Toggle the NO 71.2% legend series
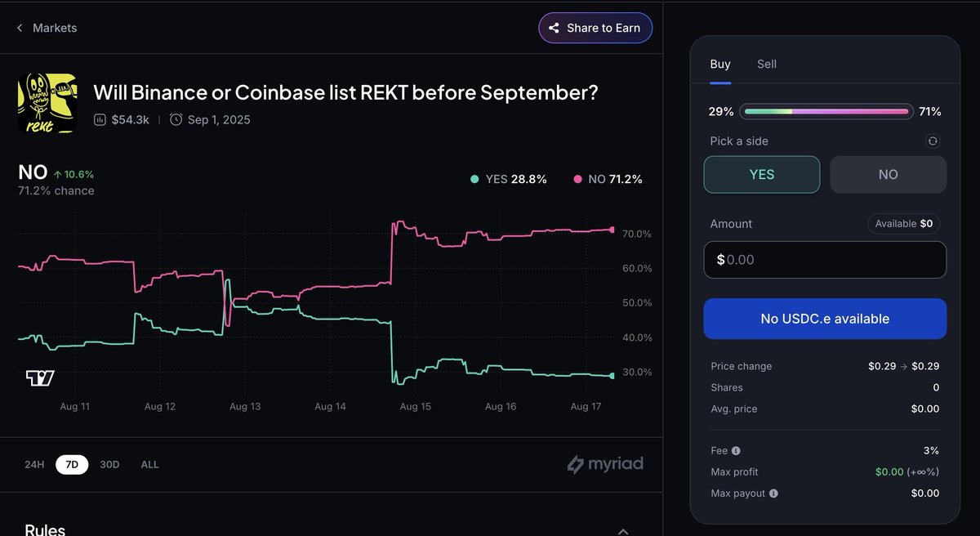Image resolution: width=980 pixels, height=536 pixels. click(608, 179)
